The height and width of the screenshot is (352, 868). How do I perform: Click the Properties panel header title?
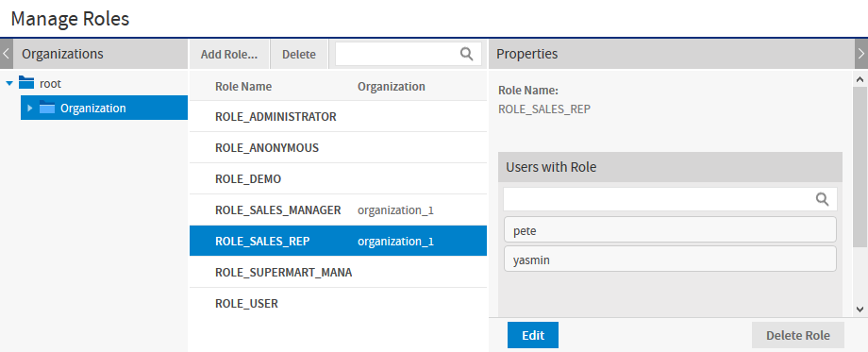527,54
